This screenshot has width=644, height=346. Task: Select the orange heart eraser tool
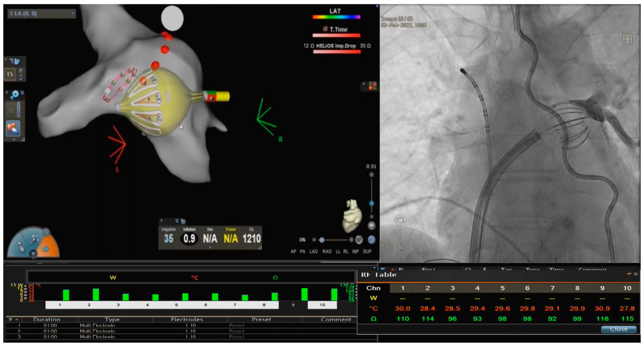tap(13, 128)
